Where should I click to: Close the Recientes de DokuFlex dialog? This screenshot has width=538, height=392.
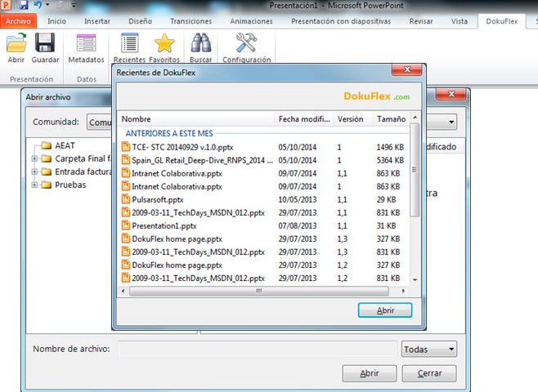pyautogui.click(x=407, y=69)
